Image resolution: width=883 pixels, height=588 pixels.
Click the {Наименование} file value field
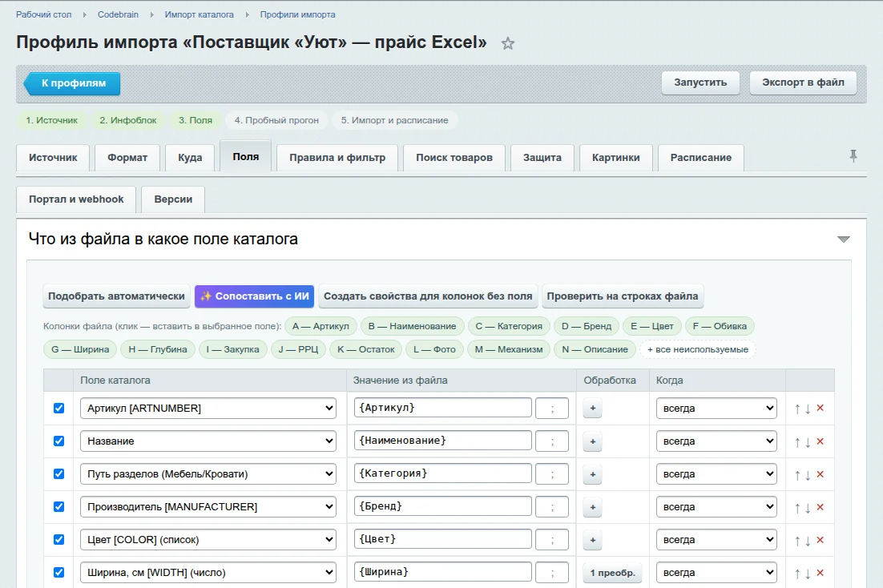[442, 441]
